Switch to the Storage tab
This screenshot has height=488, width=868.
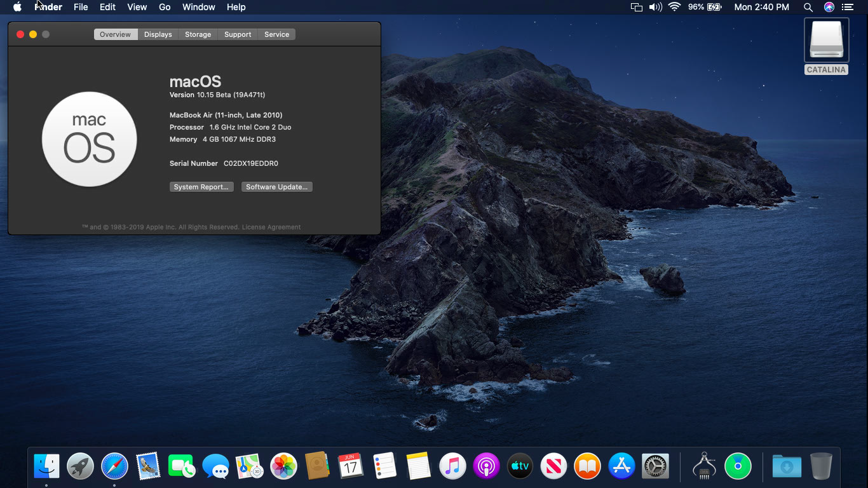click(x=198, y=34)
